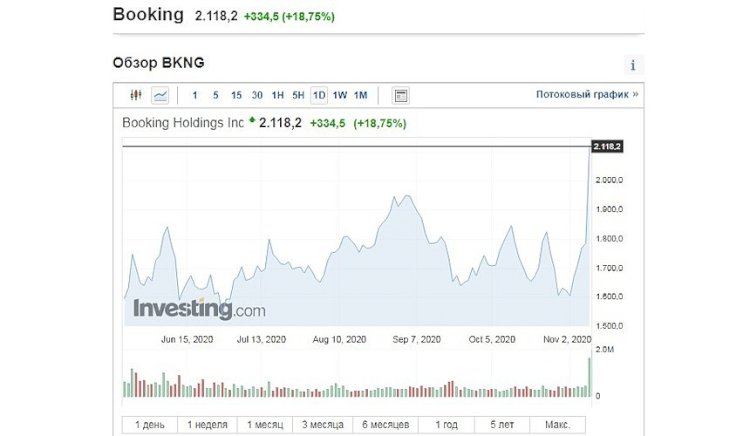Click the 2.118,2 current price marker
This screenshot has width=750, height=436.
point(607,147)
